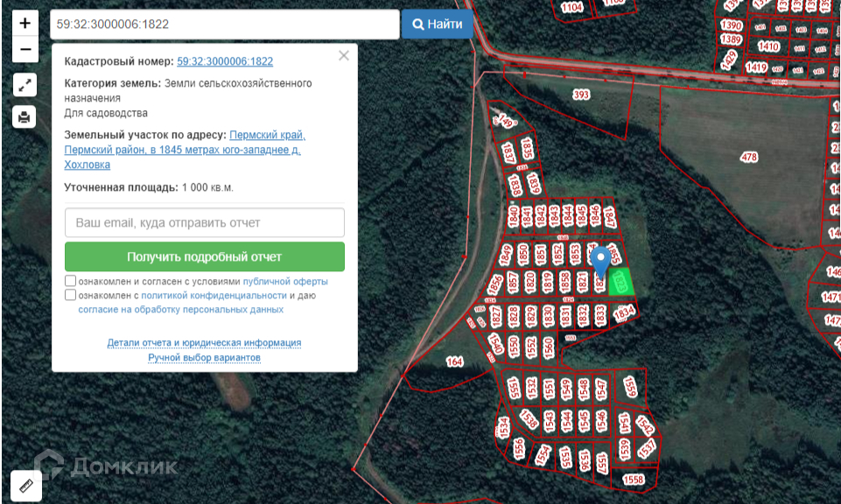Open the Пермский край address link
841x504 pixels.
[x=267, y=136]
